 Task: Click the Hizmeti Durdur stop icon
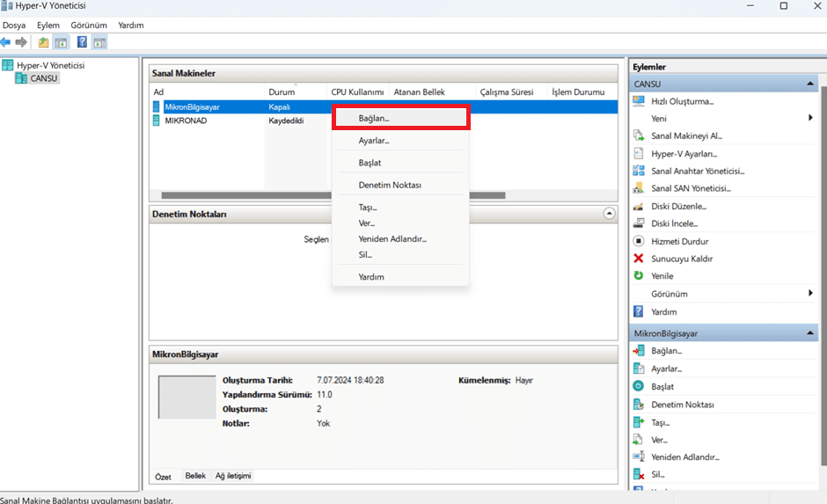click(639, 241)
